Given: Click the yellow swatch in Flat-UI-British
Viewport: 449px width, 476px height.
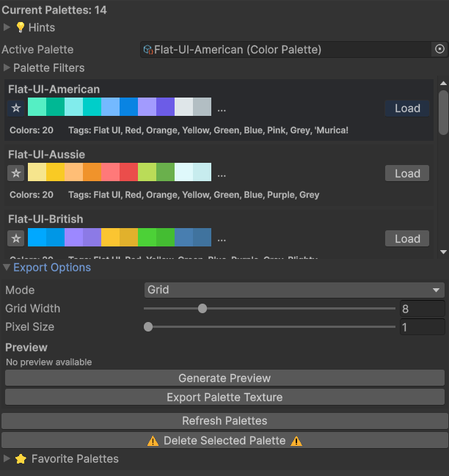Looking at the screenshot, I should click(x=110, y=237).
